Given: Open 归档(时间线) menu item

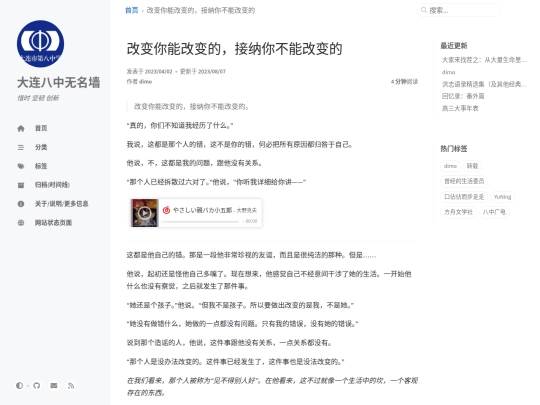Looking at the screenshot, I should tap(52, 185).
